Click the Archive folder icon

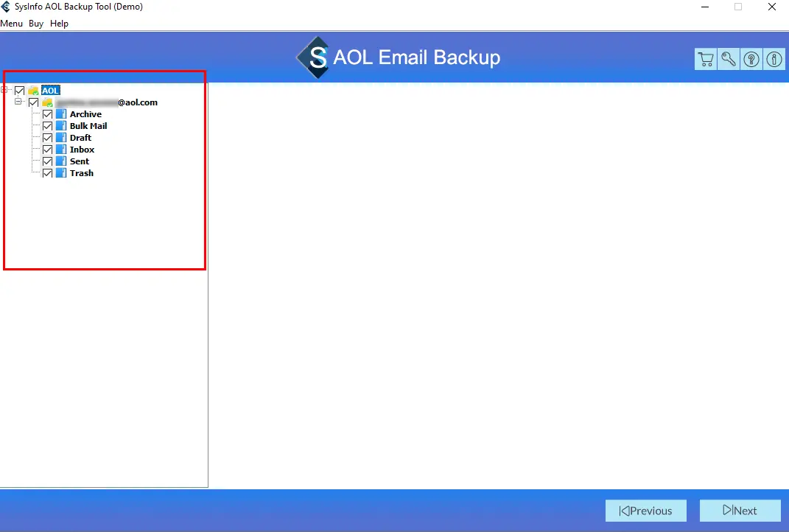pyautogui.click(x=61, y=114)
